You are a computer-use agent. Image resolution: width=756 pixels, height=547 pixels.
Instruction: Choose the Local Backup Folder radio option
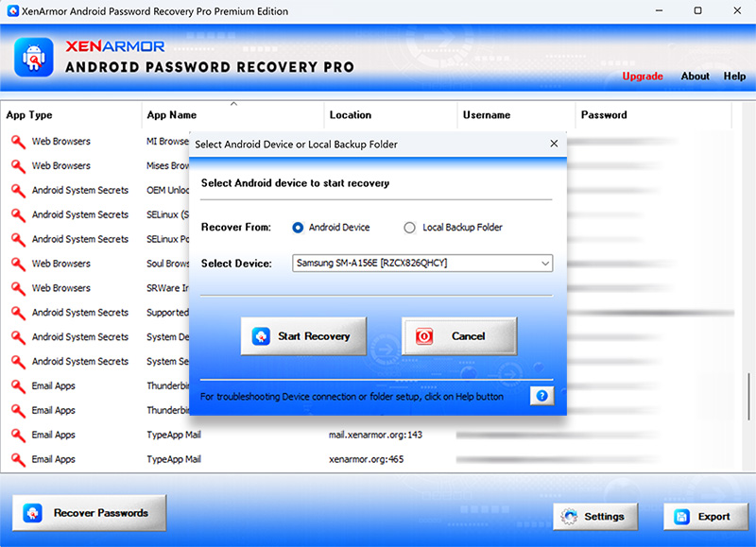(x=409, y=228)
